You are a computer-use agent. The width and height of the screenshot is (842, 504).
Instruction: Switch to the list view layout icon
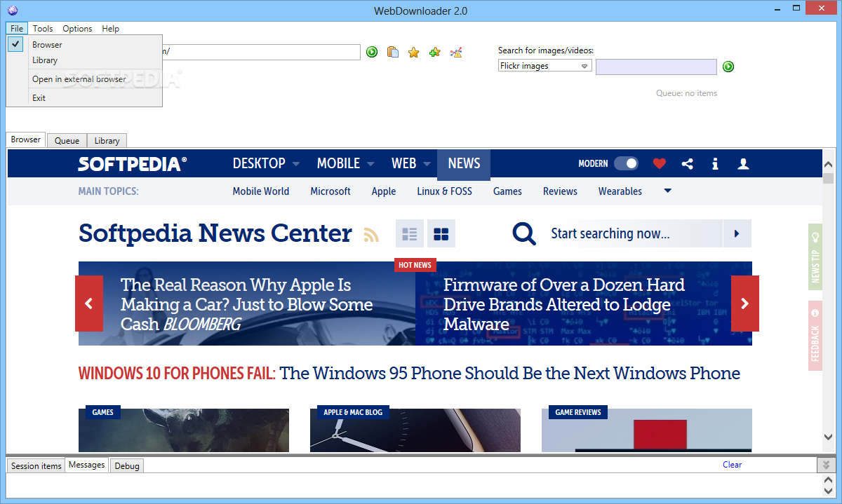[410, 233]
